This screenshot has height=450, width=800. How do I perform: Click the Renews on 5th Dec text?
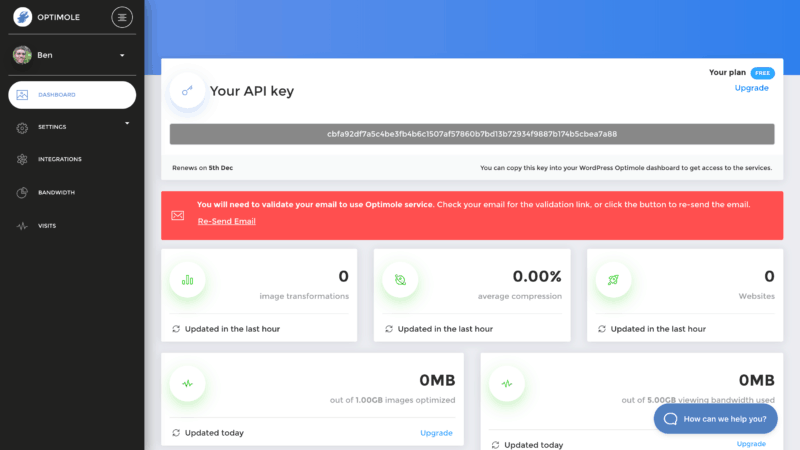(203, 168)
